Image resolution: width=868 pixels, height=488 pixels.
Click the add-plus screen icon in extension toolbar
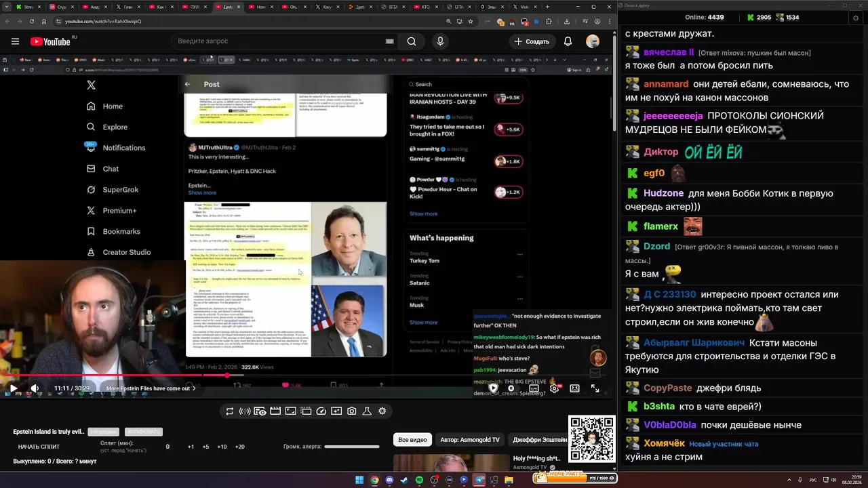(336, 411)
